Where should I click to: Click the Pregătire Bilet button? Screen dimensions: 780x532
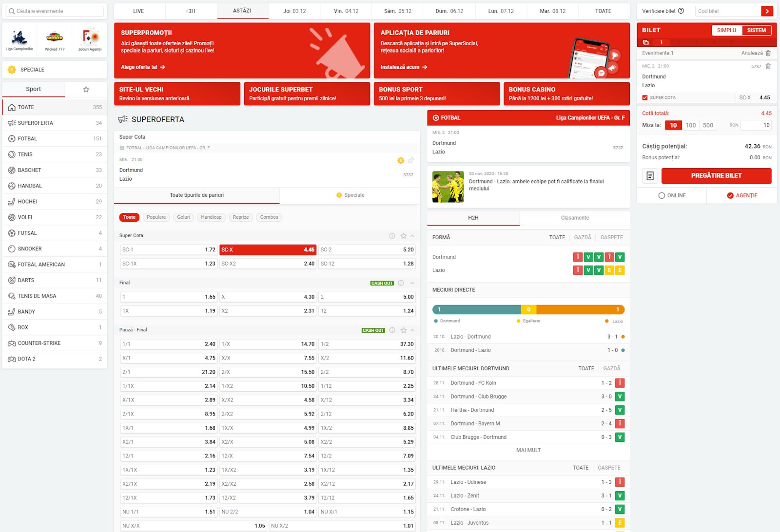pyautogui.click(x=716, y=176)
